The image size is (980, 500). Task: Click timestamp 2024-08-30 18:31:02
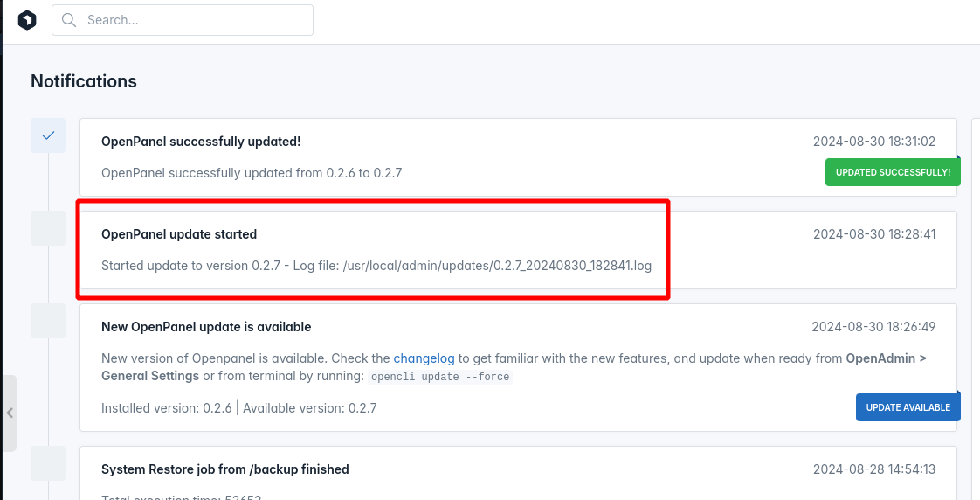coord(874,142)
